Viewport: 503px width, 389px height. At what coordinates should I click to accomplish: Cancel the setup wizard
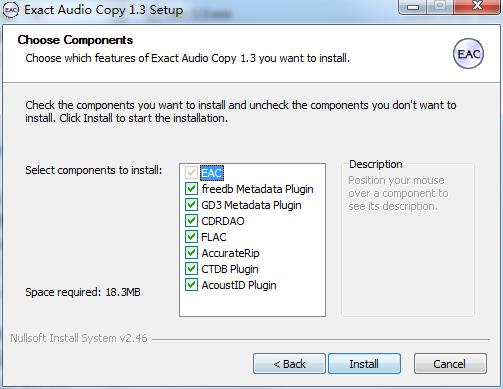click(450, 364)
